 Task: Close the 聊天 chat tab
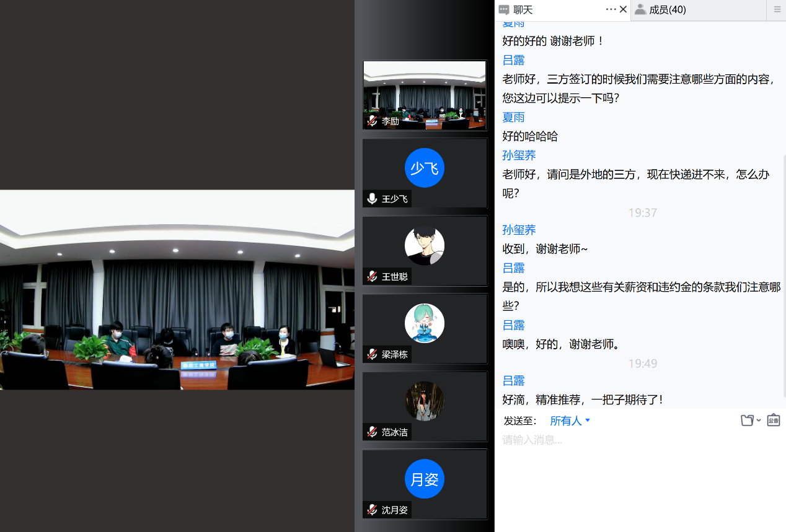tap(623, 9)
